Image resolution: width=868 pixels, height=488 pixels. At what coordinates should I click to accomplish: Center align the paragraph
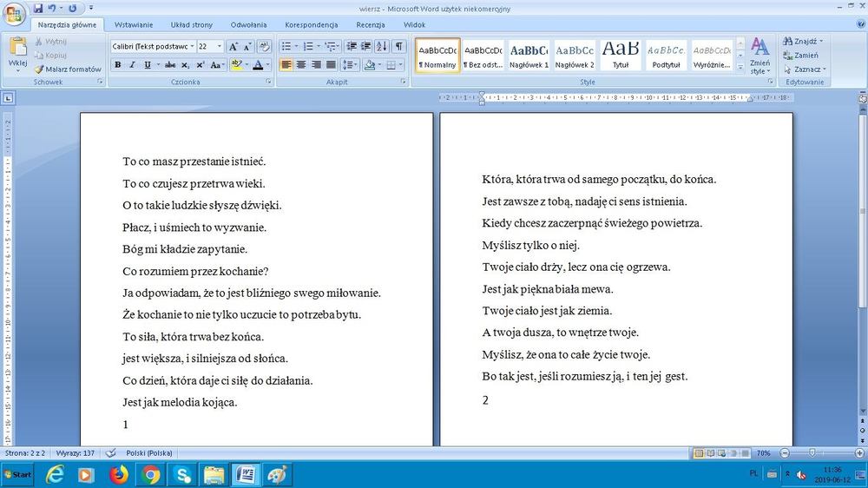(301, 65)
